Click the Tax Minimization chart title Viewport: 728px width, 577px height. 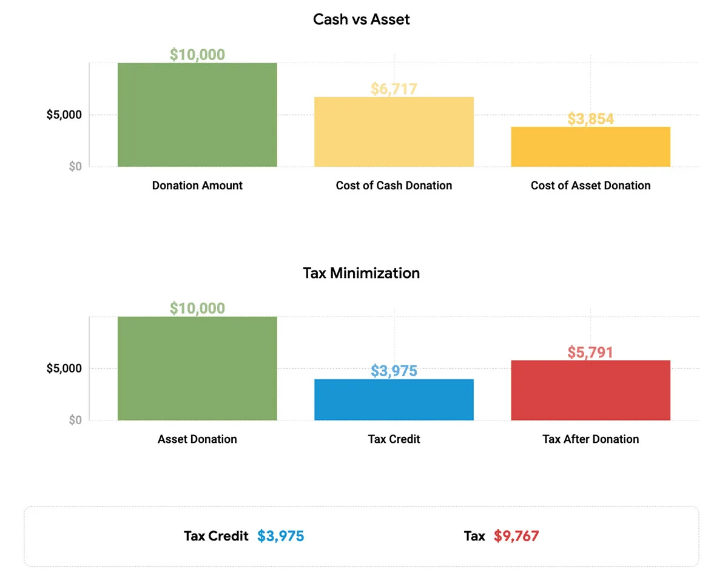[362, 273]
